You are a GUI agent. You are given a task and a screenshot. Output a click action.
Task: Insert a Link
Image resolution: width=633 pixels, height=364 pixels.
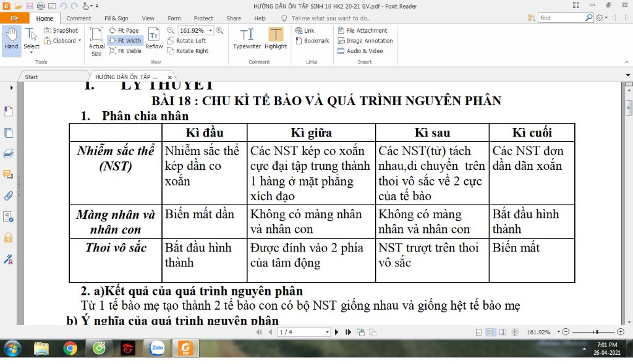pos(305,30)
